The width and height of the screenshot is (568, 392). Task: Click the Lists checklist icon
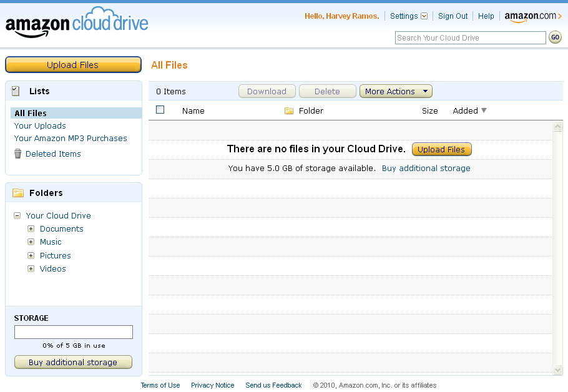click(x=16, y=91)
